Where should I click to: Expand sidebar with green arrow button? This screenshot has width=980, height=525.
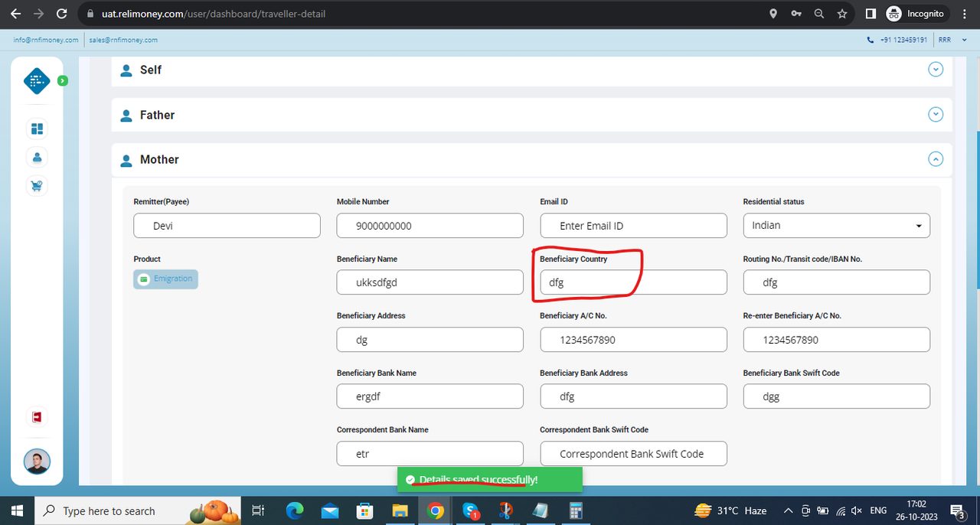point(63,80)
